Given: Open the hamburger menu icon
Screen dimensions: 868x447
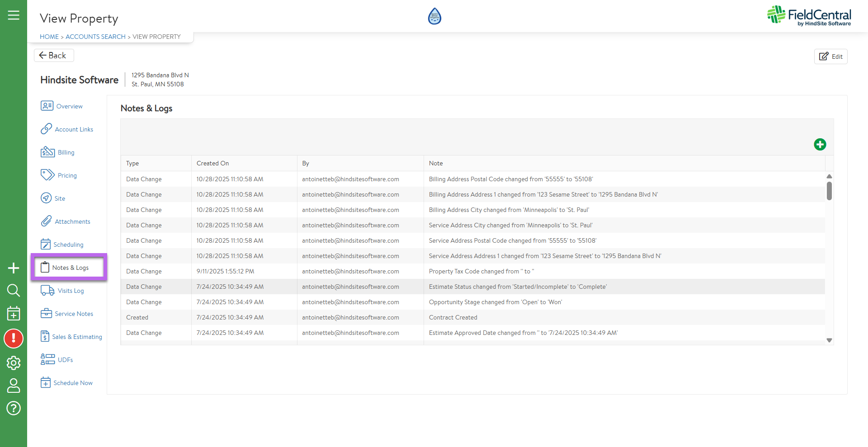Looking at the screenshot, I should point(14,15).
